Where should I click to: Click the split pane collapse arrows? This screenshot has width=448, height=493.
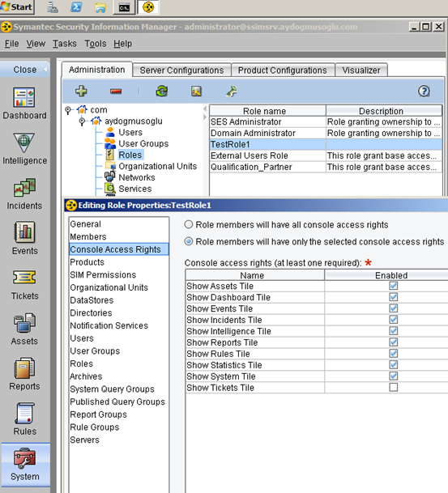(205, 113)
